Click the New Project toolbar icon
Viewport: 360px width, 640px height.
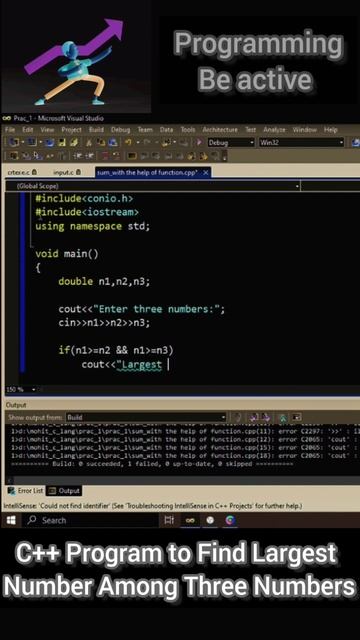[x=13, y=142]
